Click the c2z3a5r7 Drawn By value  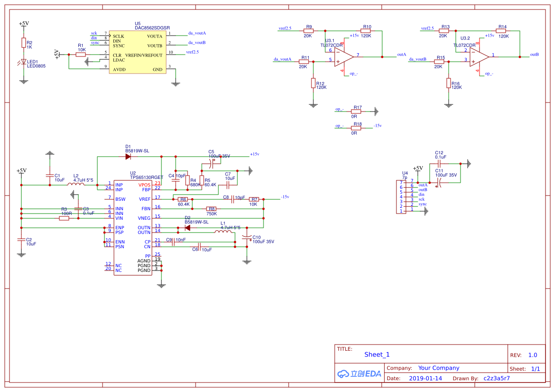point(496,378)
